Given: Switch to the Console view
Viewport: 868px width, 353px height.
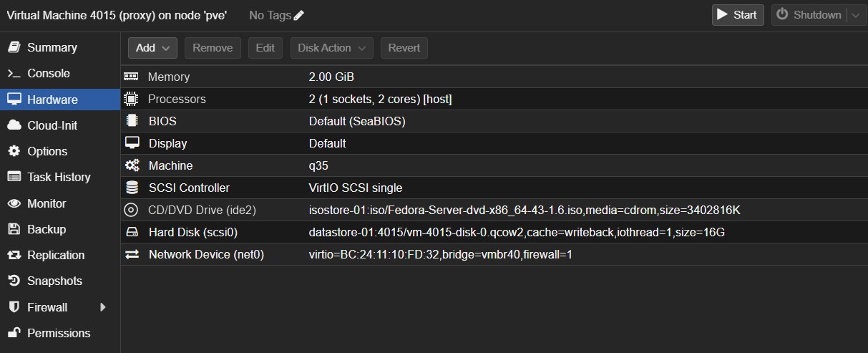Looking at the screenshot, I should [48, 73].
